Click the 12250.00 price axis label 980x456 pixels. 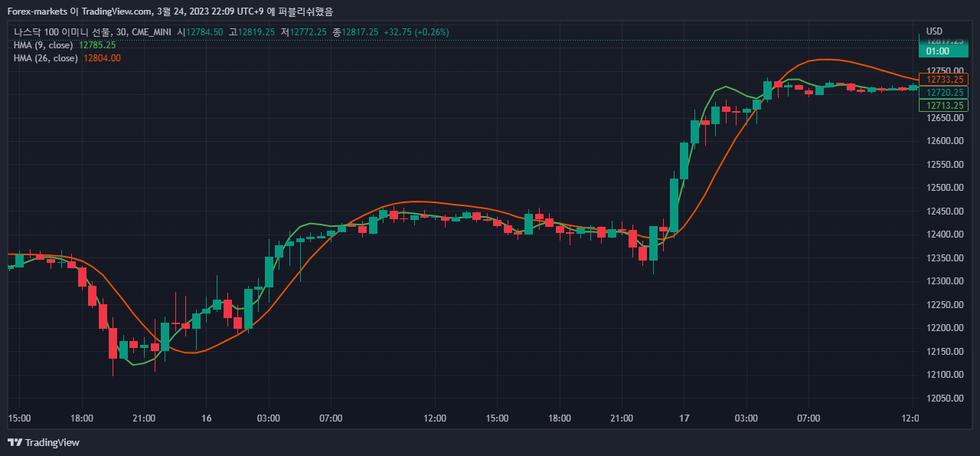(x=945, y=305)
